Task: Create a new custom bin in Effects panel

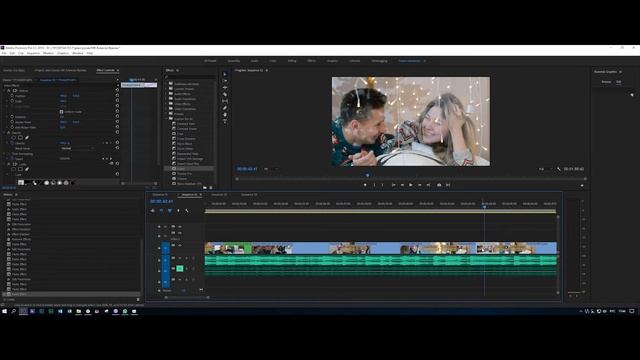Action: [x=205, y=187]
